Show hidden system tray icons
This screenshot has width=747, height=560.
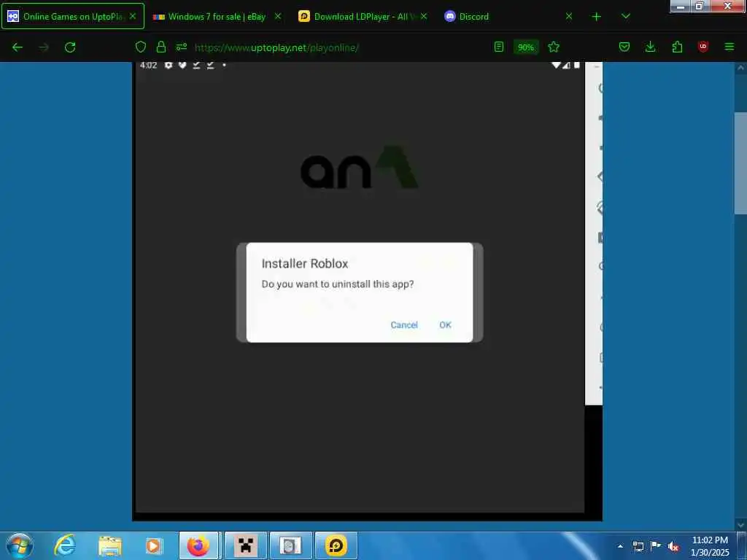(x=620, y=546)
